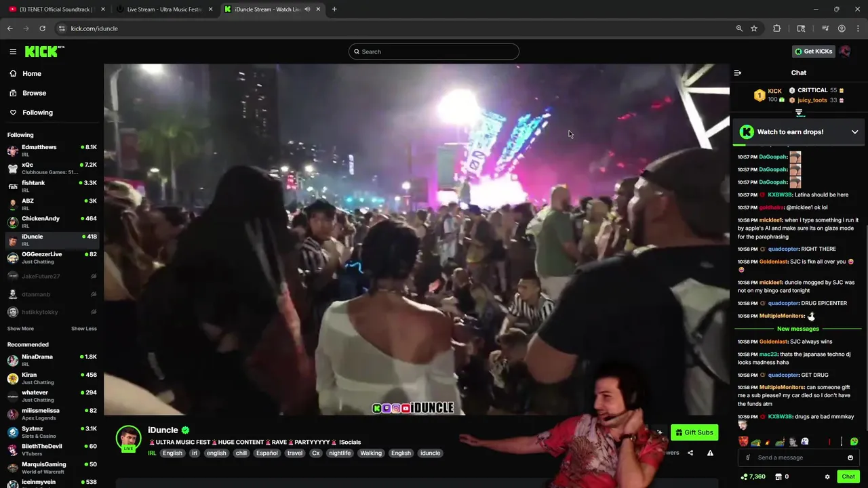Open a new browser tab

coord(334,9)
